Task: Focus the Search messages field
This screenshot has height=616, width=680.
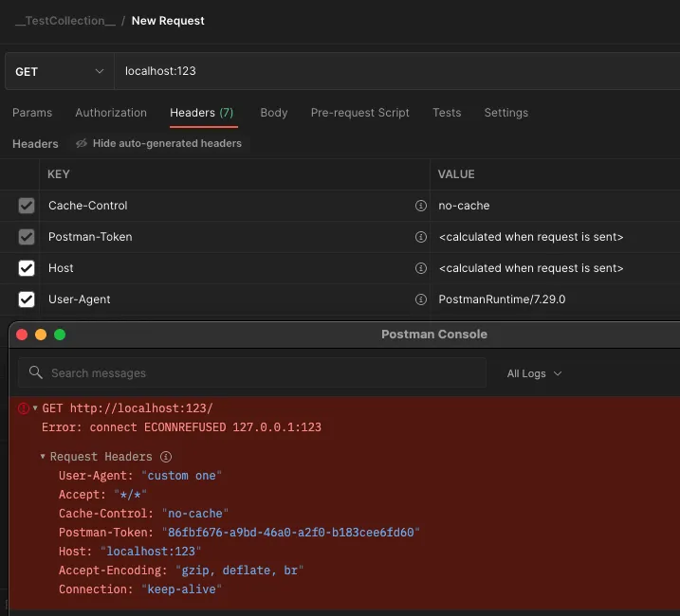Action: point(252,372)
